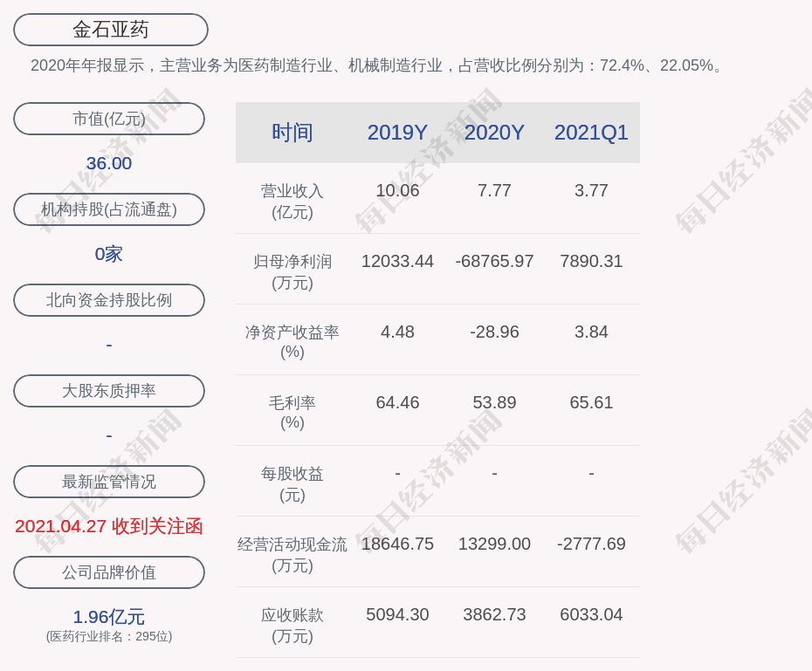Select net profit value 7890.31
812x671 pixels.
pyautogui.click(x=591, y=261)
